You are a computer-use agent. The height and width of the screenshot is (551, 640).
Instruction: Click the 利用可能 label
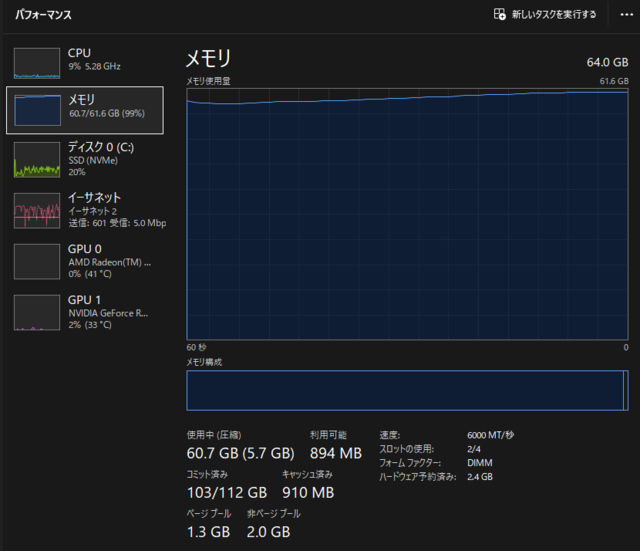tap(328, 435)
